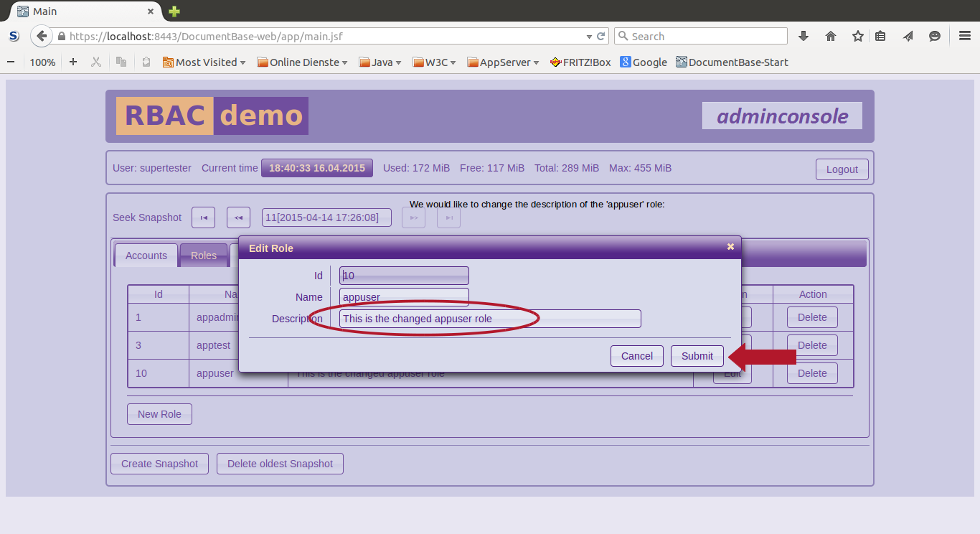This screenshot has height=534, width=980.
Task: Step back one snapshot
Action: pos(238,217)
